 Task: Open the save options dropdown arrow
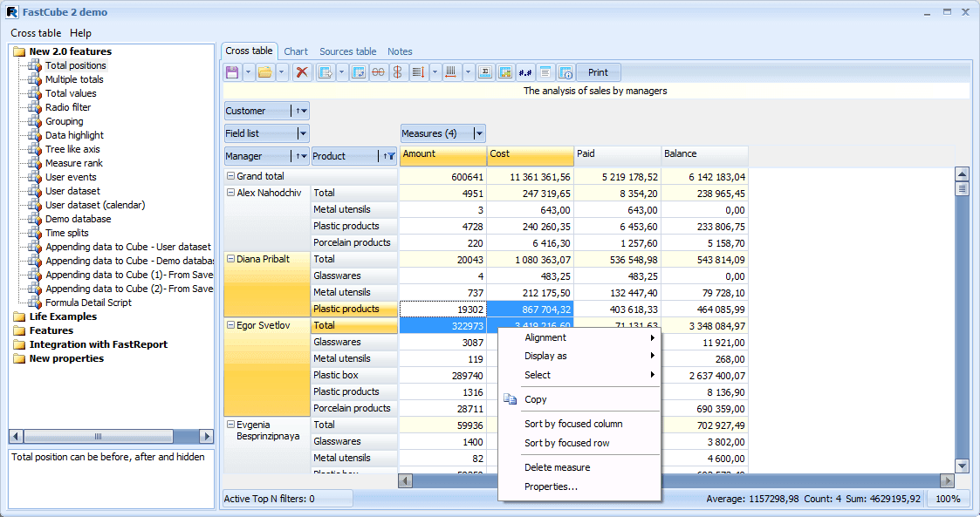coord(248,72)
